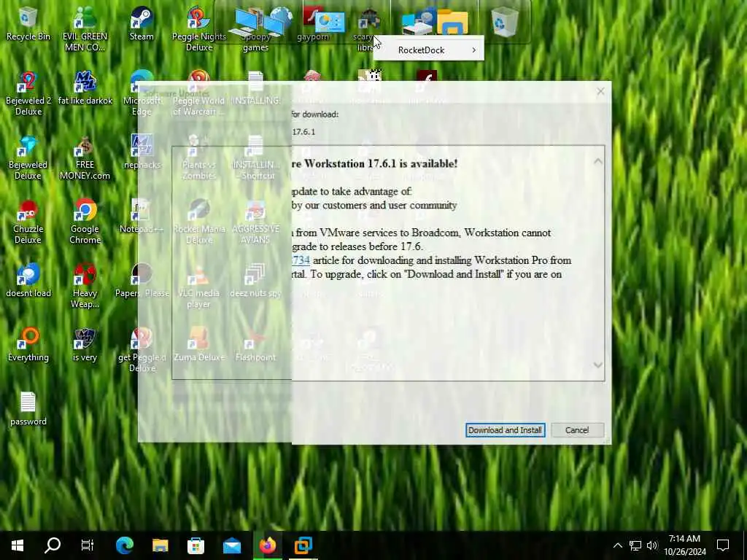The width and height of the screenshot is (747, 560).
Task: Click the recycle bin icon in RocketDock
Action: pos(505,21)
